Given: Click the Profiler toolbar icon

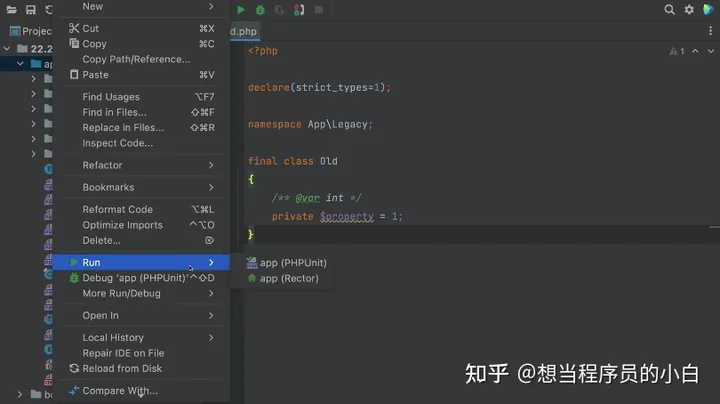Looking at the screenshot, I should [x=299, y=10].
